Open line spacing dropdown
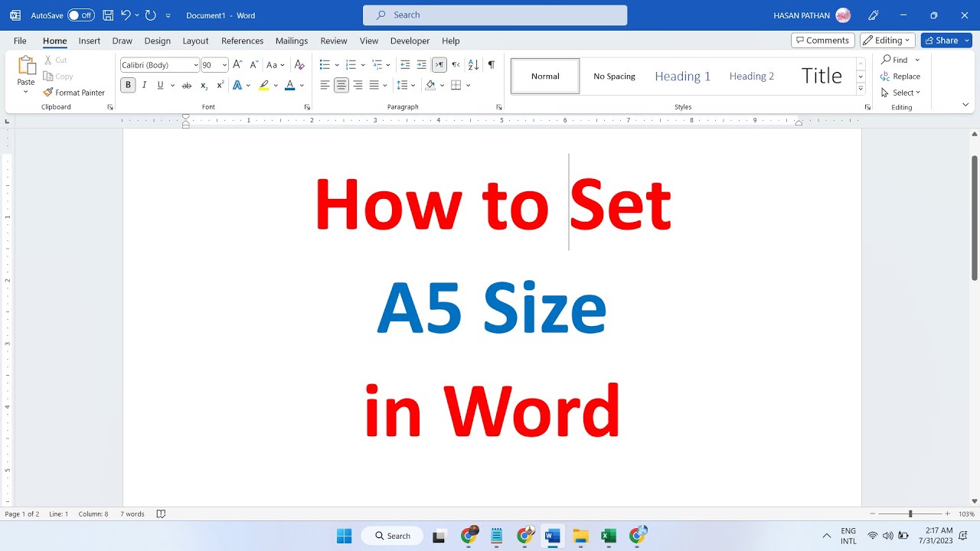980x551 pixels. tap(407, 85)
